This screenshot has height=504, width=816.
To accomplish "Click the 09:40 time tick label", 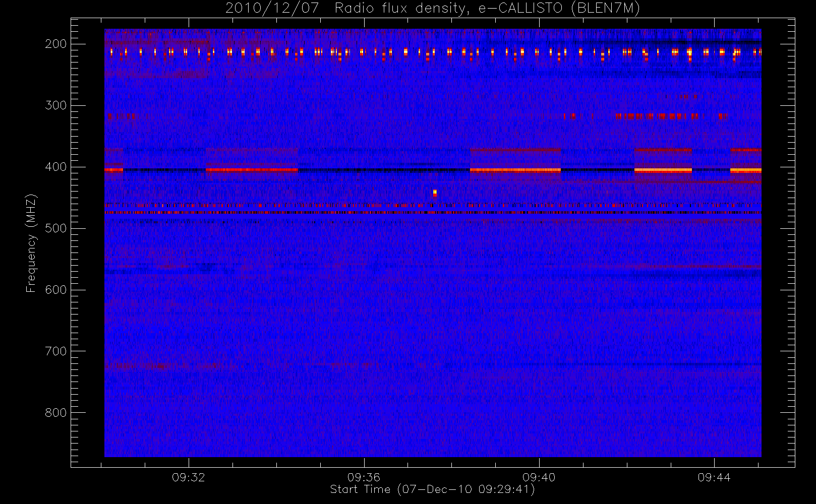I will (x=539, y=477).
